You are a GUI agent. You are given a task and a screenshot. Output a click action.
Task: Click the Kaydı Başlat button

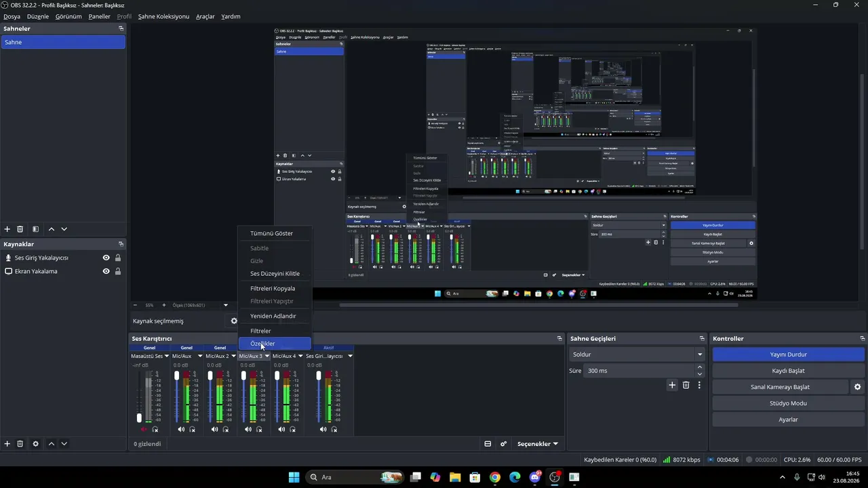[x=789, y=371]
